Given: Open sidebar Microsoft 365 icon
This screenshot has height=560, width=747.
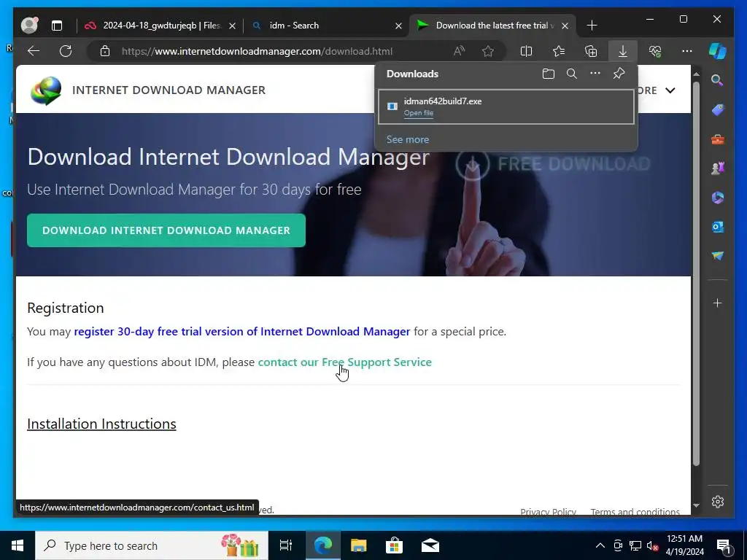Looking at the screenshot, I should tap(718, 198).
